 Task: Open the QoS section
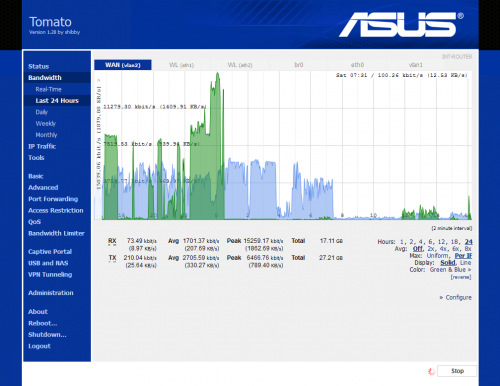34,222
